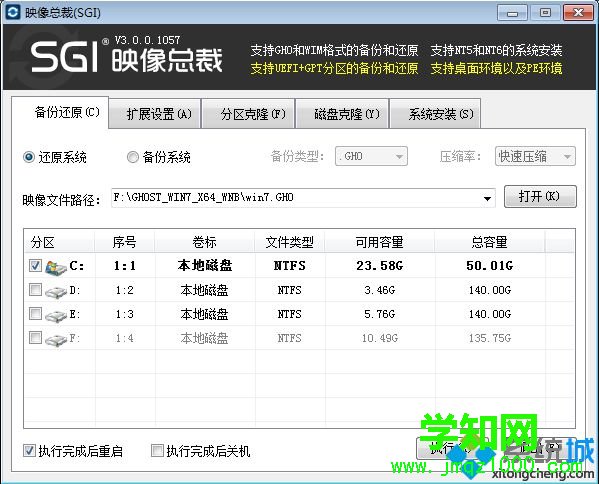The image size is (599, 484).
Task: Sort by the 序号 column header
Action: pos(125,242)
